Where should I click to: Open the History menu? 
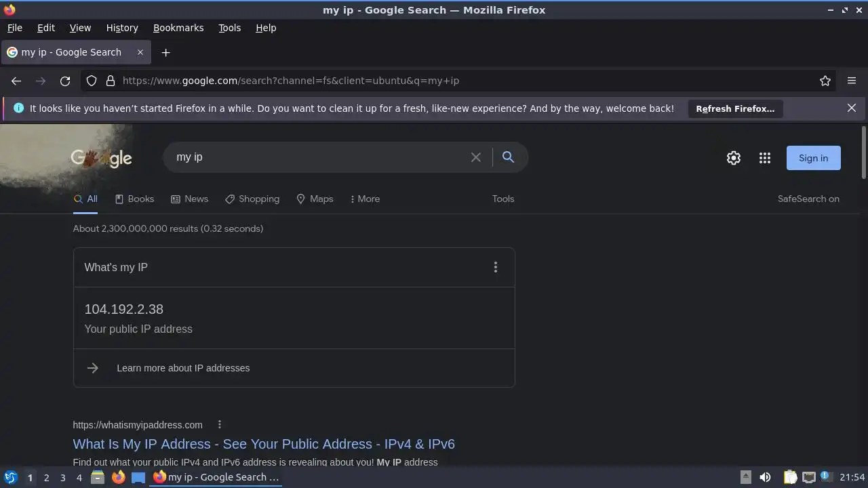122,28
